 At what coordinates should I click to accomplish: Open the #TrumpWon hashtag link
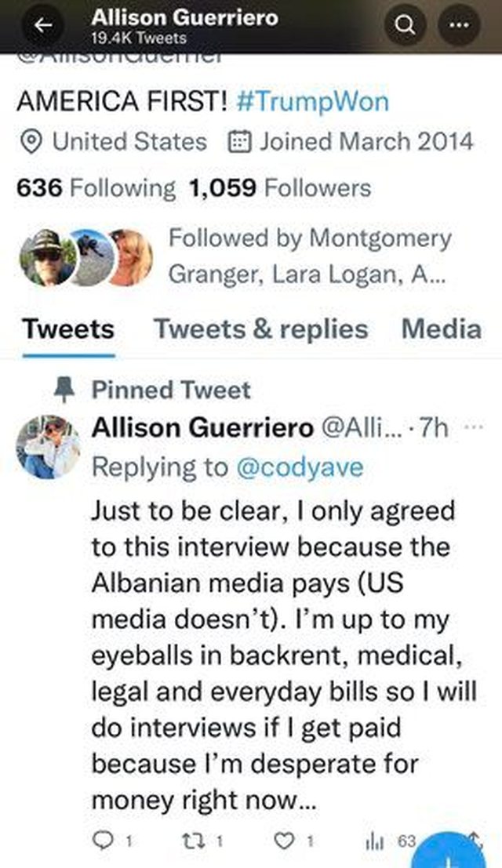(313, 102)
